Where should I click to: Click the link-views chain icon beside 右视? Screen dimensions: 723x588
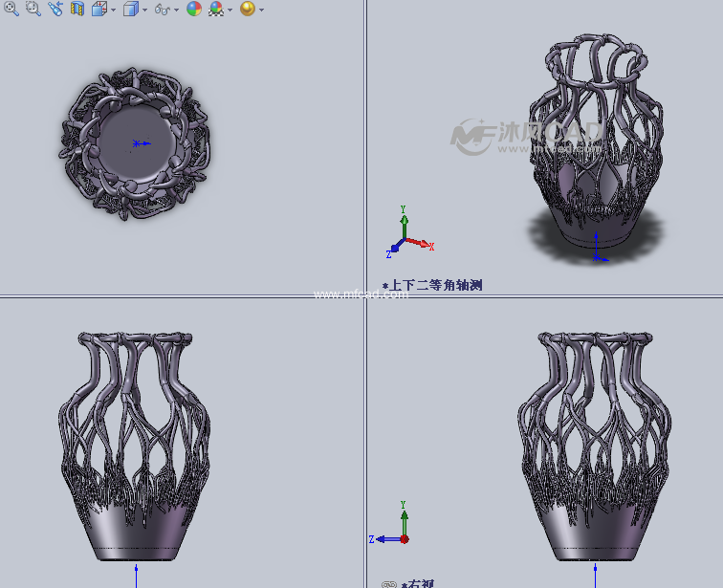point(388,583)
